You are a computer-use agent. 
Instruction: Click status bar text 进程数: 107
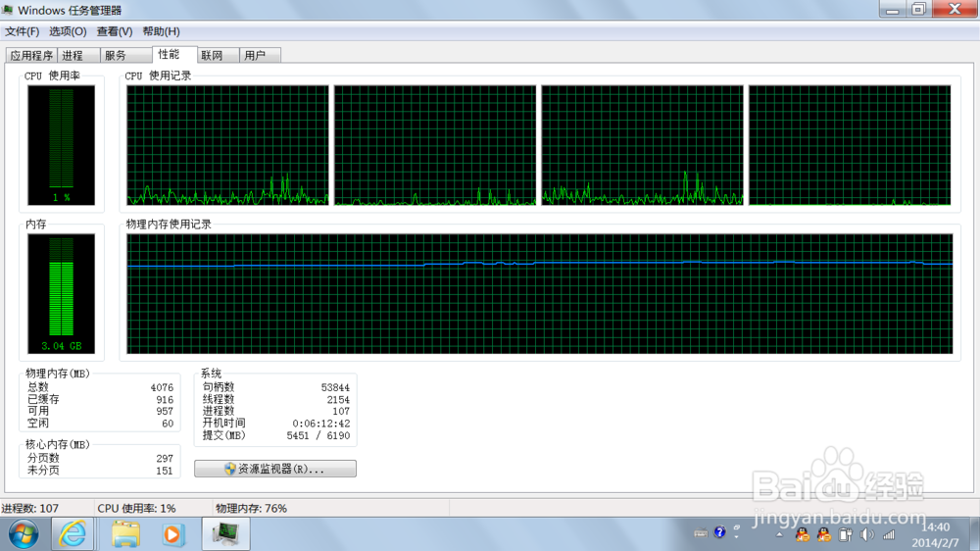29,509
